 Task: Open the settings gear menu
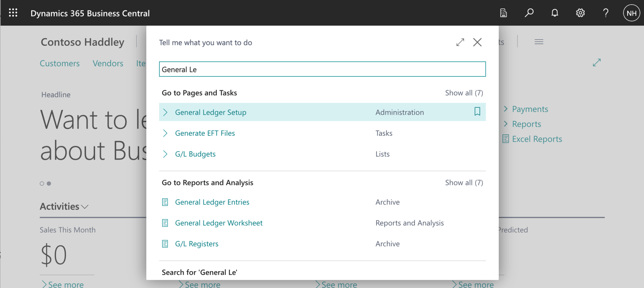point(580,13)
